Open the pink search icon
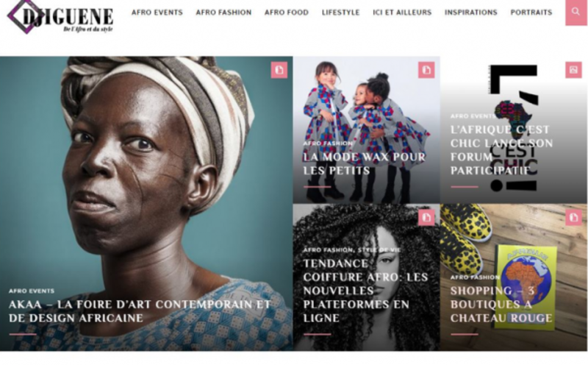The height and width of the screenshot is (365, 588). coord(576,12)
